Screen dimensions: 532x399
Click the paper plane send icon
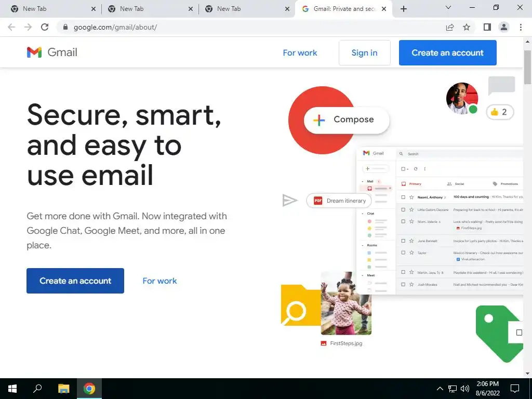(x=289, y=200)
